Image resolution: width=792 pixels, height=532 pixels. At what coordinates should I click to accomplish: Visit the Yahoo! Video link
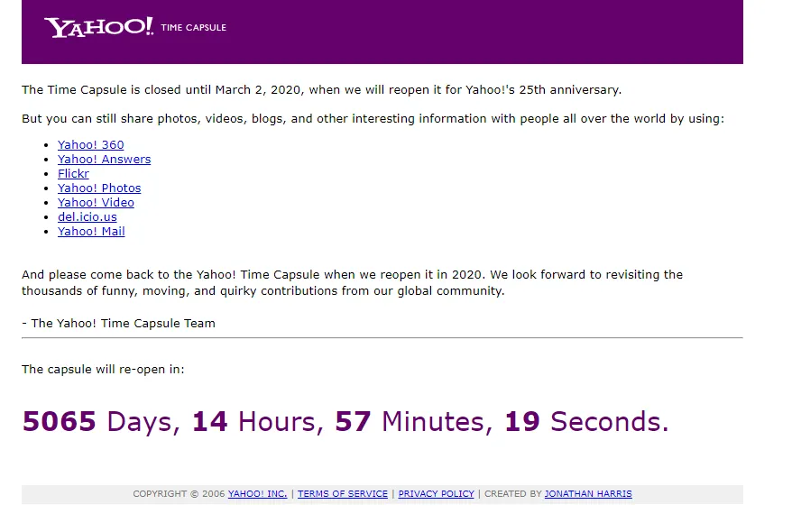(x=96, y=202)
